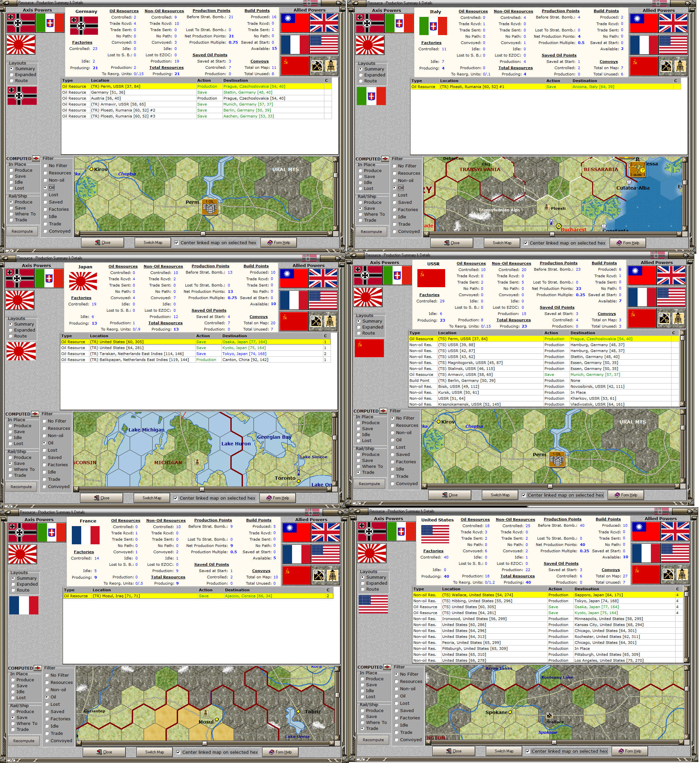Click the United States flag in France window's Allied Powers
Viewport: 700px width, 763px height.
pos(325,554)
